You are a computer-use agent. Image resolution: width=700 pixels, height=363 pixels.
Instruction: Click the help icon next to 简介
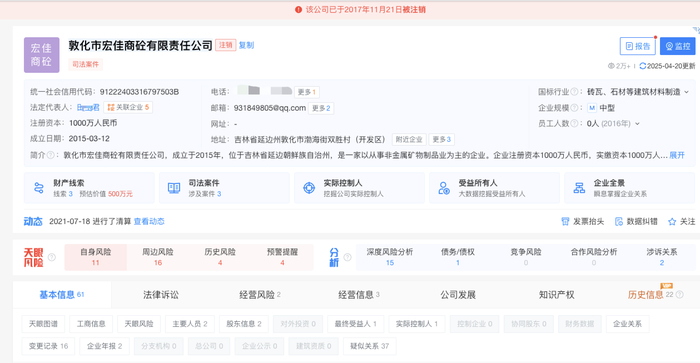pos(50,155)
